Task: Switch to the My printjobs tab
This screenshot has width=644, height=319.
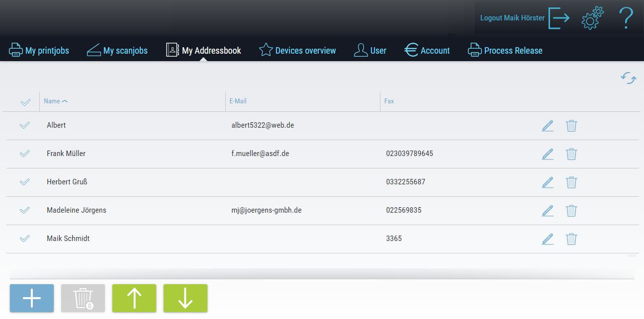Action: pos(39,50)
